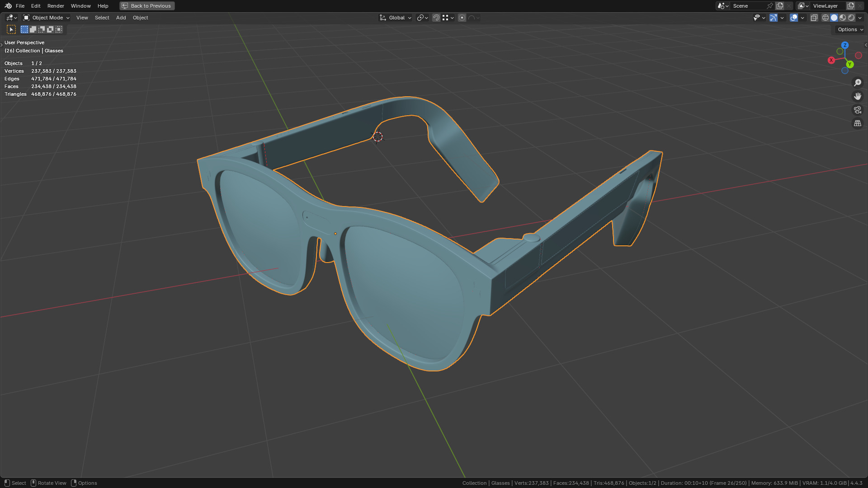Image resolution: width=868 pixels, height=488 pixels.
Task: Open the viewport Select menu
Action: coord(102,18)
